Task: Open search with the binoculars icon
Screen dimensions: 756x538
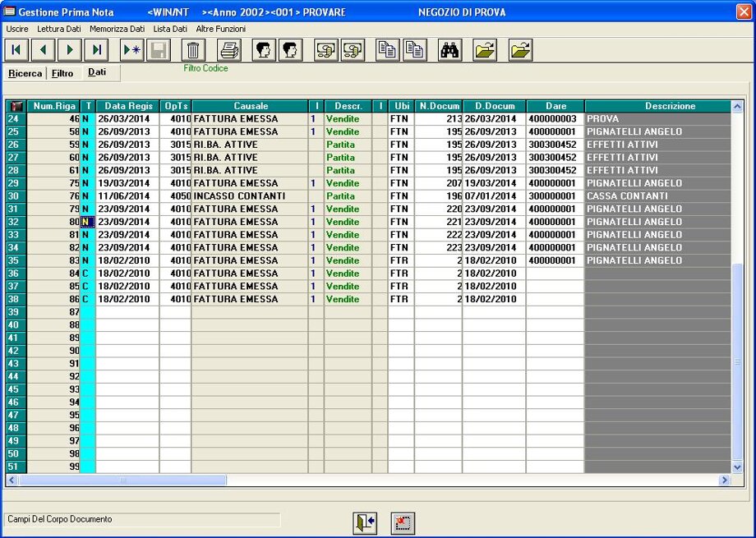Action: coord(449,50)
